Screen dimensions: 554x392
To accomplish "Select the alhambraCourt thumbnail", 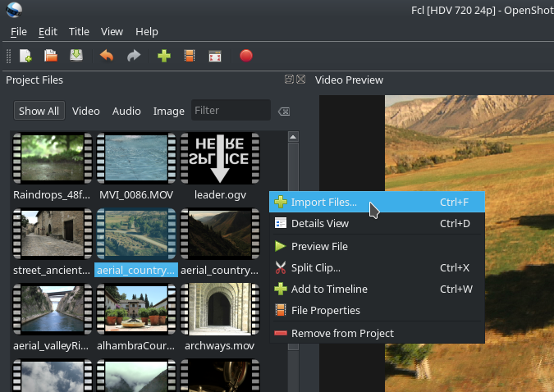I will pos(136,311).
